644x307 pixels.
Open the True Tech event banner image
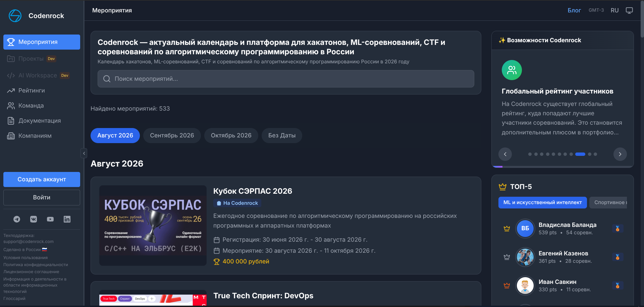click(x=153, y=298)
